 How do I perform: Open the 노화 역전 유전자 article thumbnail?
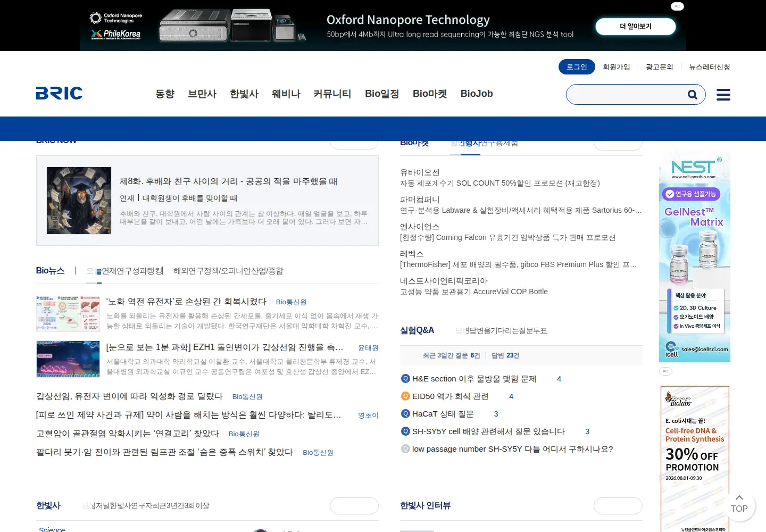(x=68, y=314)
